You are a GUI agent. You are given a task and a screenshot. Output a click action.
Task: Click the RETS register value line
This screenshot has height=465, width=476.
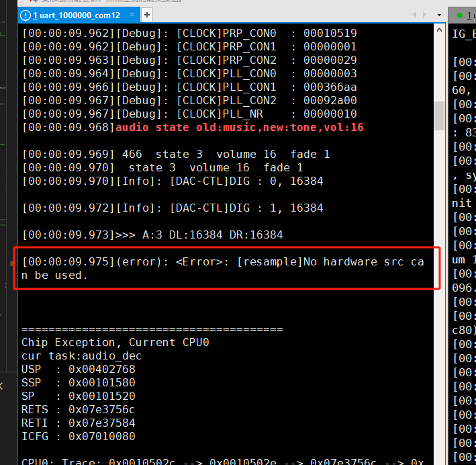79,409
